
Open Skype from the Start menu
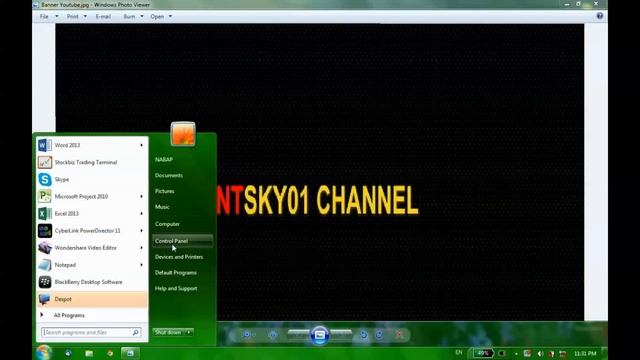(x=92, y=180)
